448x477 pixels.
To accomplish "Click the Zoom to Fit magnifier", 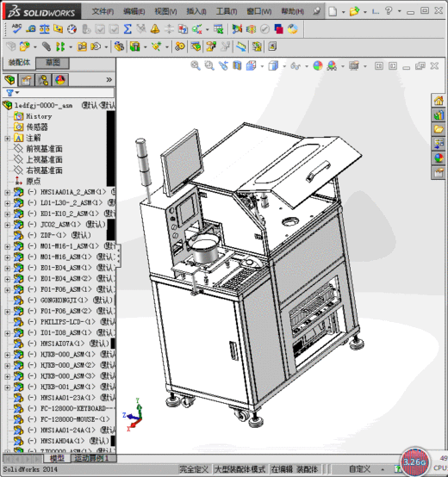I will [x=196, y=65].
